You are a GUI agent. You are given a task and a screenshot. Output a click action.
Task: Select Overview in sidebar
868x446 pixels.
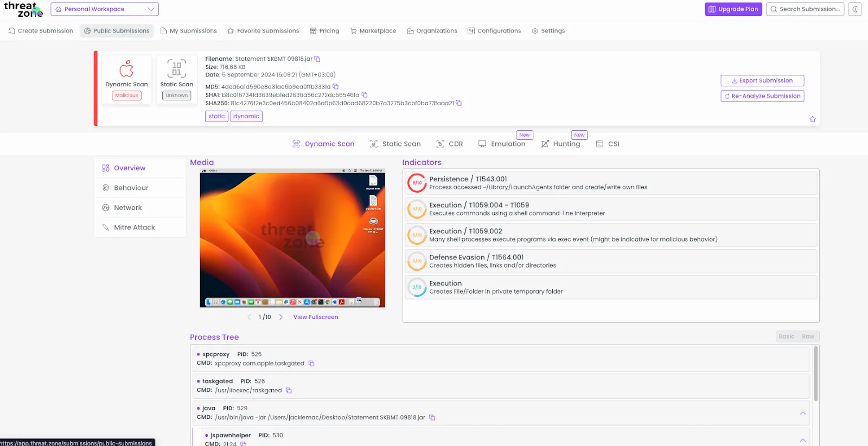140,168
